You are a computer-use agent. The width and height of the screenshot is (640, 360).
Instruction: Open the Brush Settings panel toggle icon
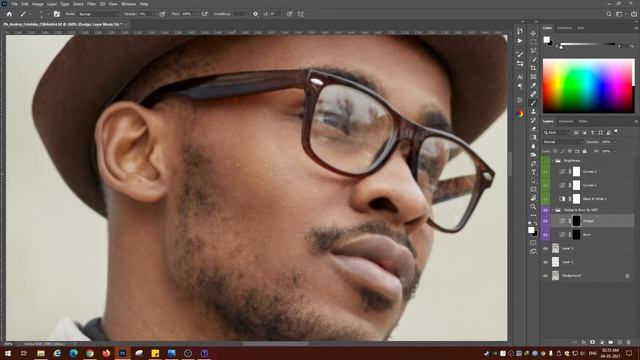tap(57, 14)
